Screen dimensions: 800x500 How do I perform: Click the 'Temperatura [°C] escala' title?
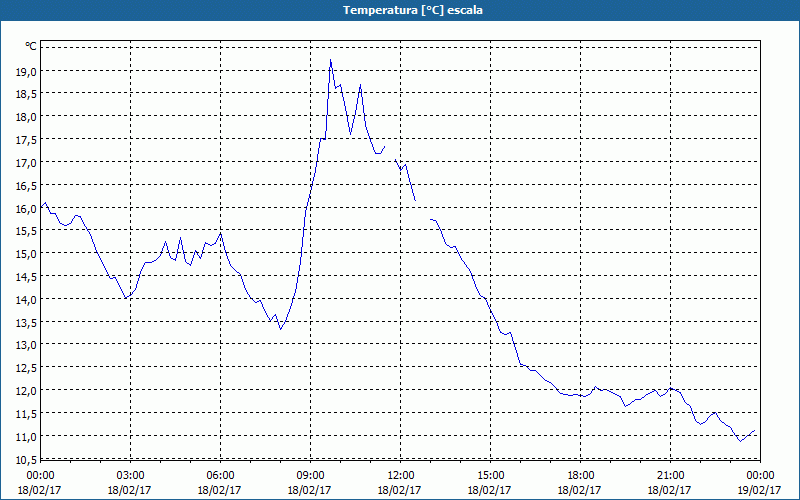[412, 10]
